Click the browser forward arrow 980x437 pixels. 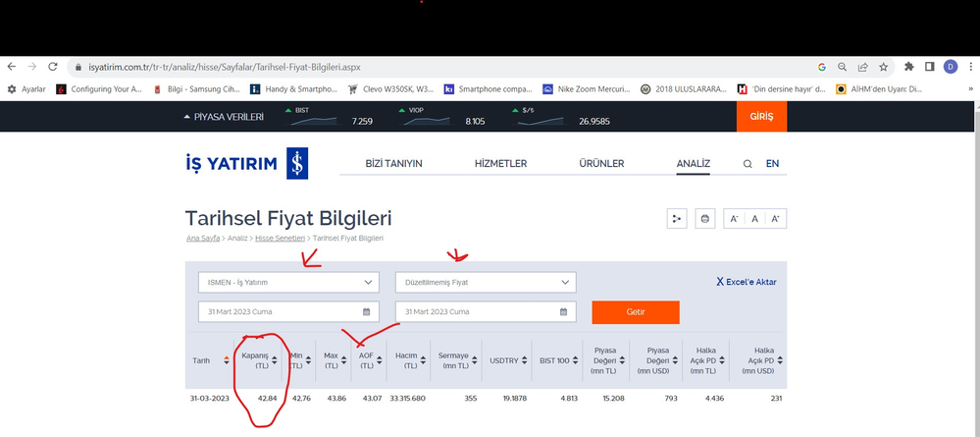point(31,67)
